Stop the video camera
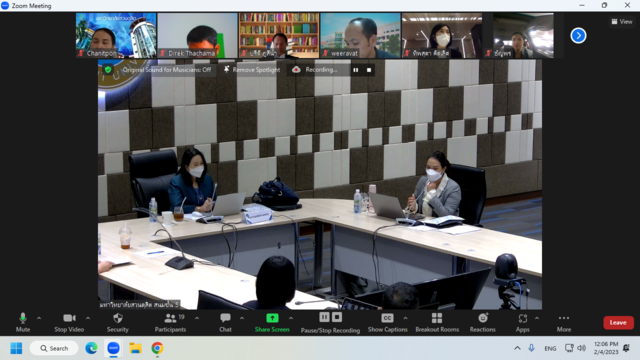The width and height of the screenshot is (640, 360). point(69,322)
